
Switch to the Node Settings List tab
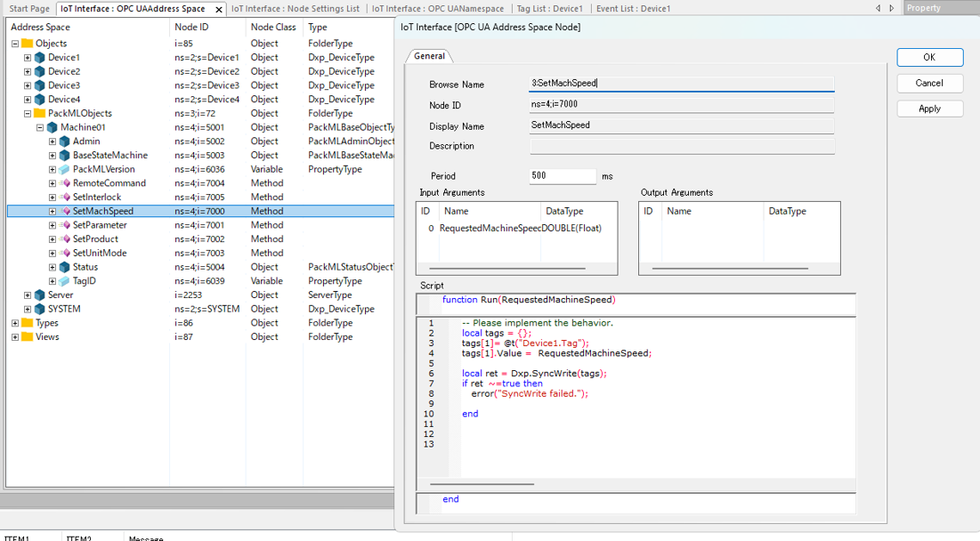pyautogui.click(x=296, y=9)
